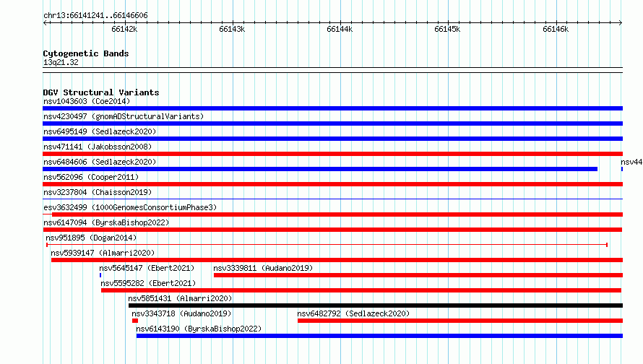Open nsv951895 (Dogan2014) label
Viewport: 643px width, 364px height.
click(x=91, y=238)
